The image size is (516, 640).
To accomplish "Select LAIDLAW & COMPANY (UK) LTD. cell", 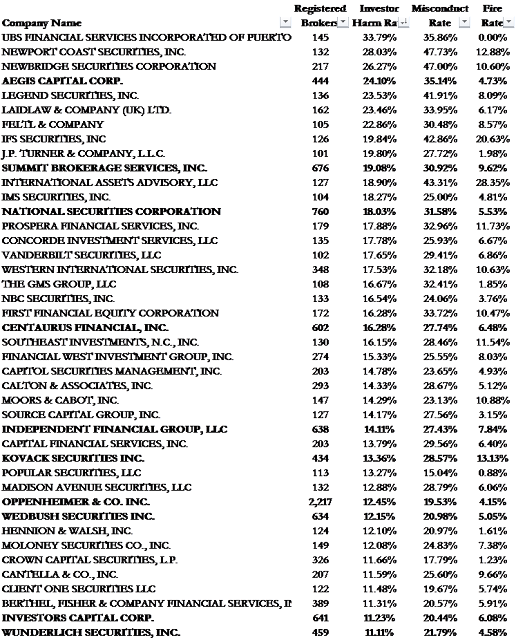I will tap(86, 110).
